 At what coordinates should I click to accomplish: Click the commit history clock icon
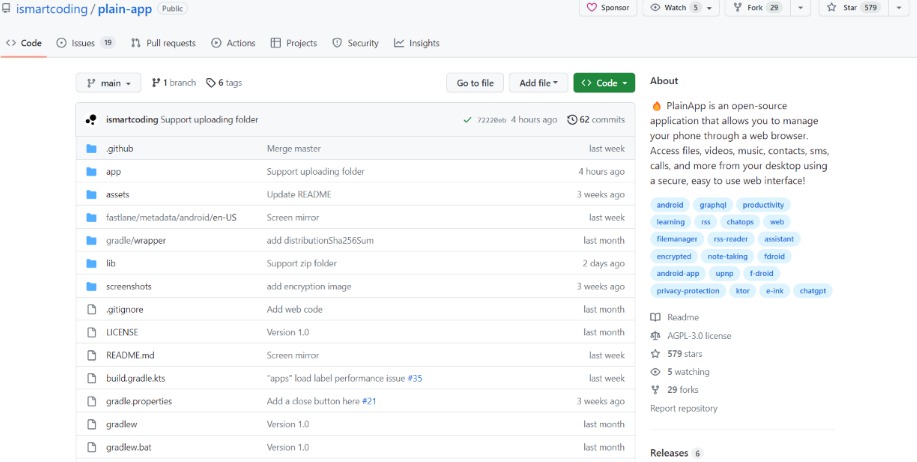pyautogui.click(x=572, y=120)
